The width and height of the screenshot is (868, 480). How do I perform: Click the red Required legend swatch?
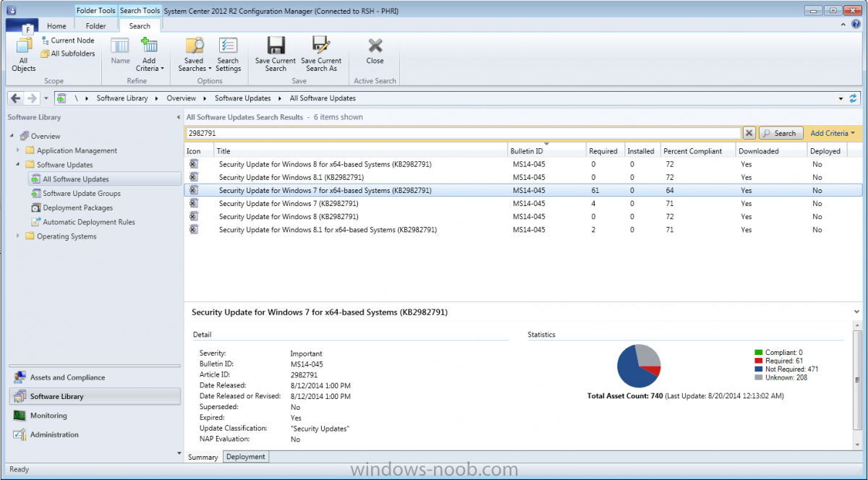(759, 361)
